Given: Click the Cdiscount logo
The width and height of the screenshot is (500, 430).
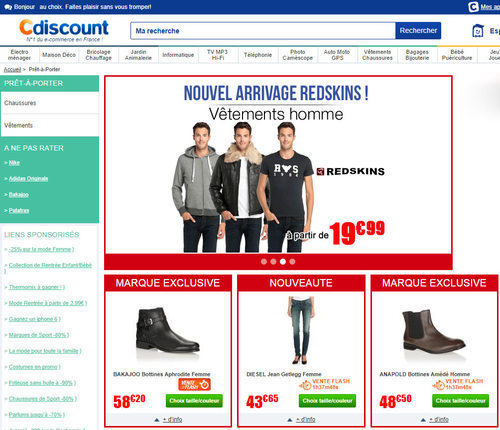Looking at the screenshot, I should tap(64, 28).
